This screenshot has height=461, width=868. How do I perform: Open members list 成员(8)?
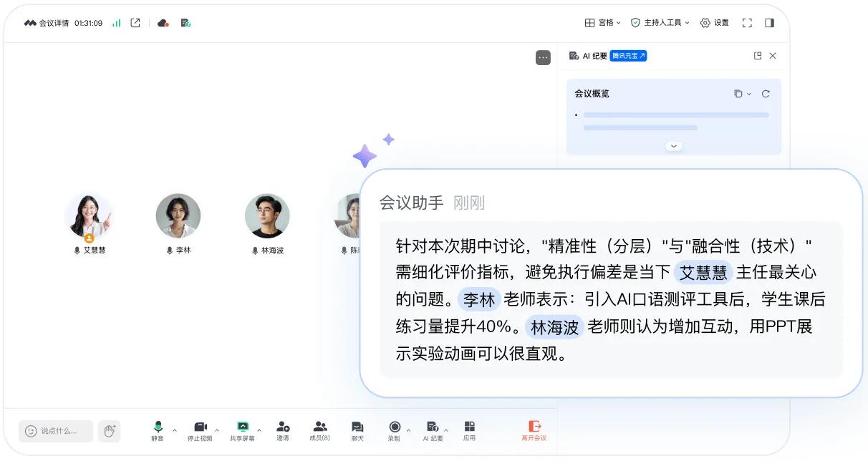[319, 430]
